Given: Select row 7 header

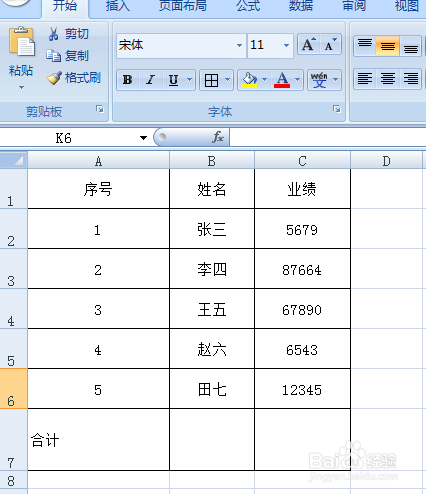Looking at the screenshot, I should 14,440.
